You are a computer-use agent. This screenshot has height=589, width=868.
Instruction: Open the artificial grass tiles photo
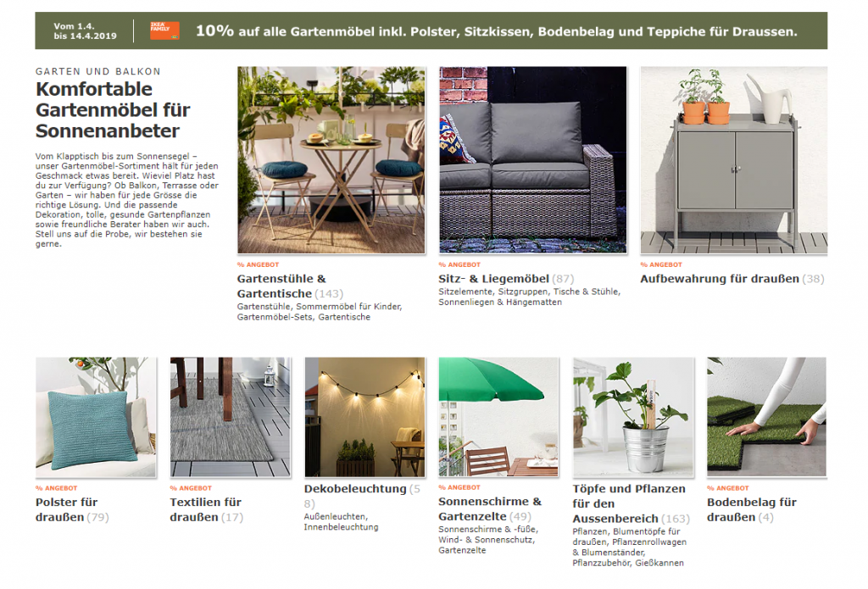coord(766,418)
